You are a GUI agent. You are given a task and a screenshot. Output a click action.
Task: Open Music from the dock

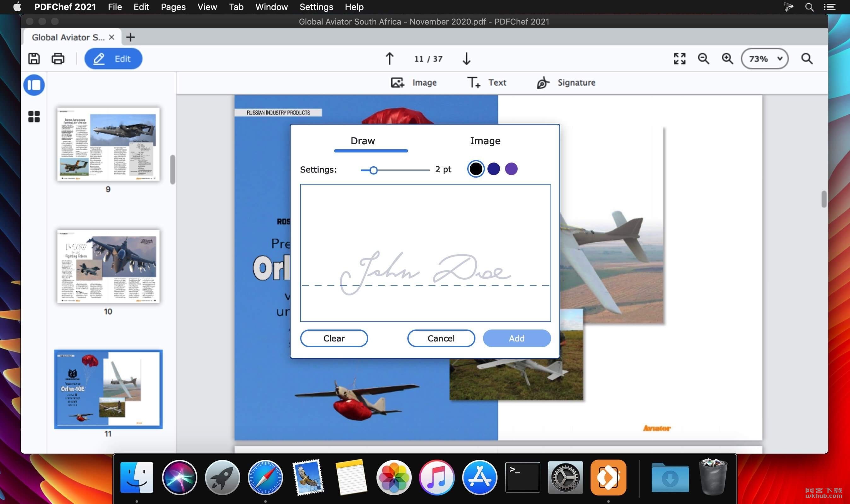tap(436, 477)
